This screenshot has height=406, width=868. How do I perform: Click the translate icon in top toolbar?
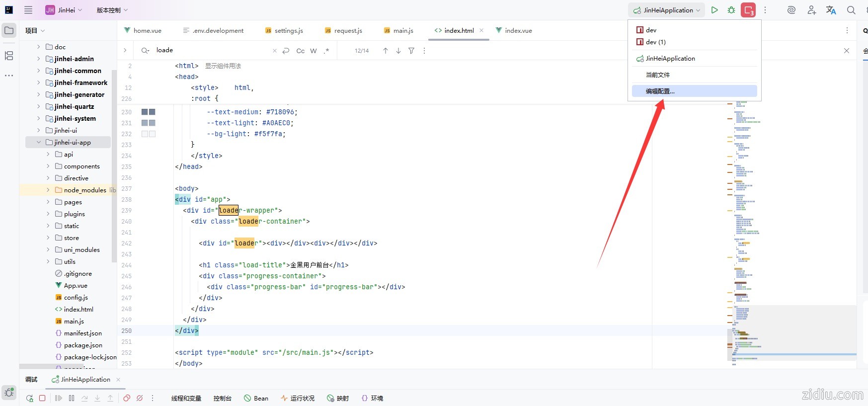831,10
